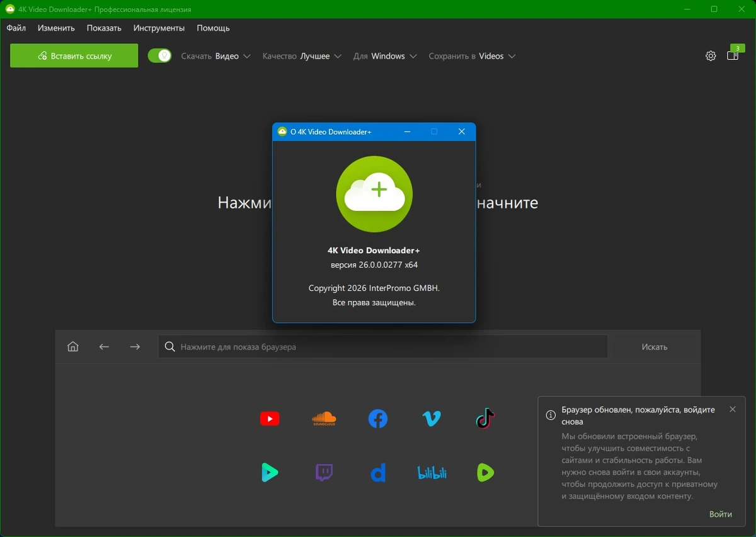Open the teal play-triangle site shortcut
Viewport: 756px width, 537px height.
pos(270,472)
